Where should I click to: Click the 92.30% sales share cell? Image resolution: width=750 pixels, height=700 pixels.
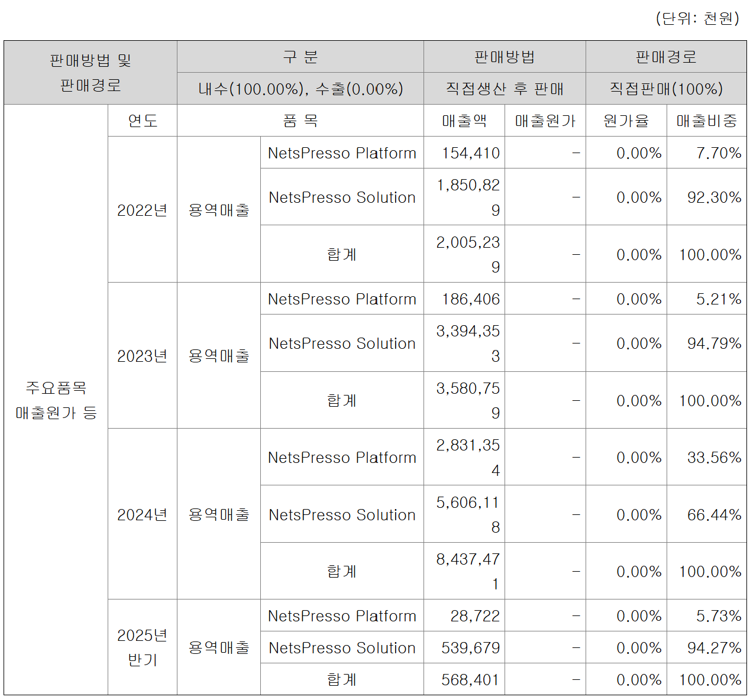[707, 197]
